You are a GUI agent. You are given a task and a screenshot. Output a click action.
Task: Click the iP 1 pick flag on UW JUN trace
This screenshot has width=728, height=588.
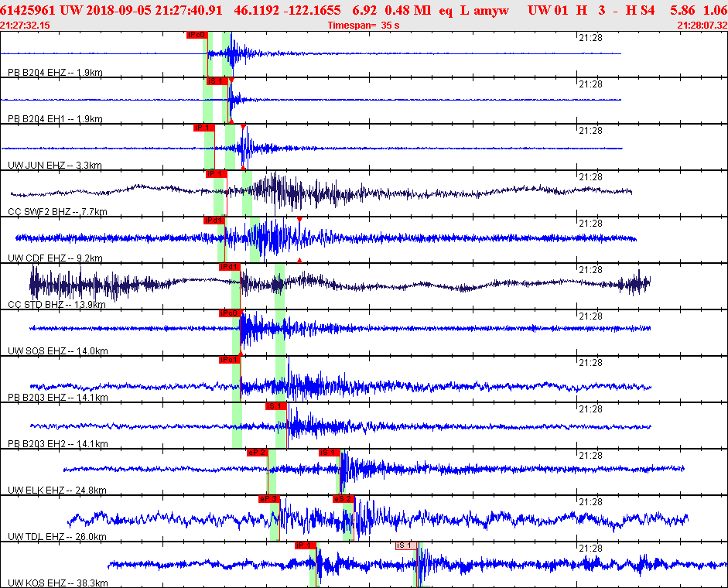[203, 128]
